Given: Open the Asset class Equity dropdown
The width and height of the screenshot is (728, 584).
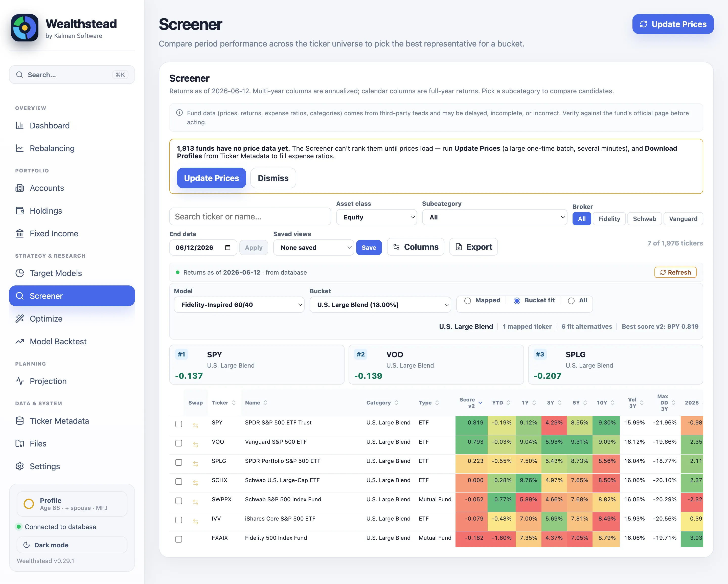Looking at the screenshot, I should coord(376,217).
